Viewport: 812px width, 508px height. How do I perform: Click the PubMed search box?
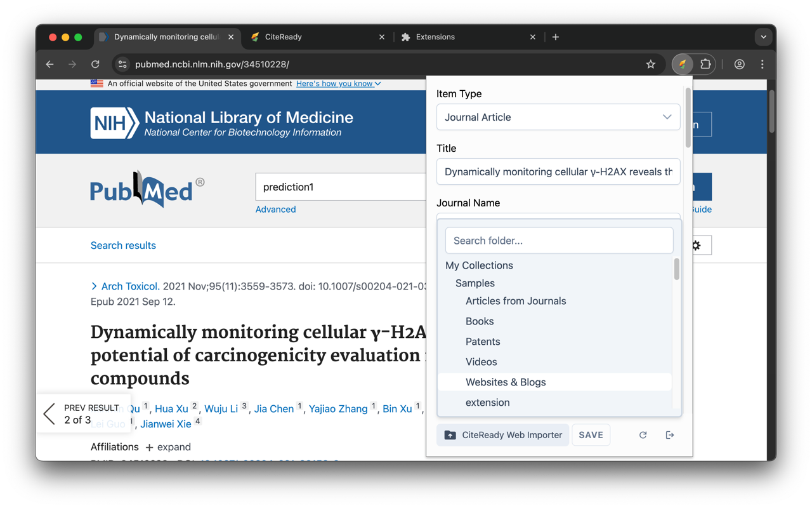[x=341, y=187]
